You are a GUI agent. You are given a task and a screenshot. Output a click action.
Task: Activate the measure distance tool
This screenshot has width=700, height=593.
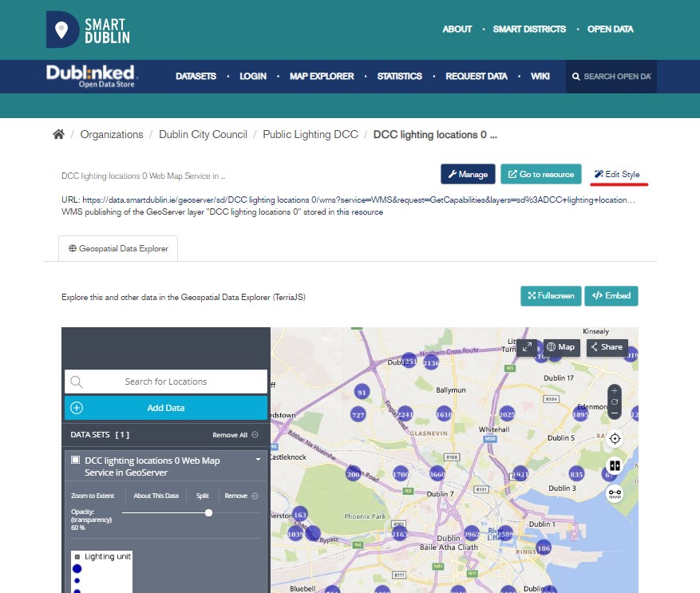click(614, 493)
